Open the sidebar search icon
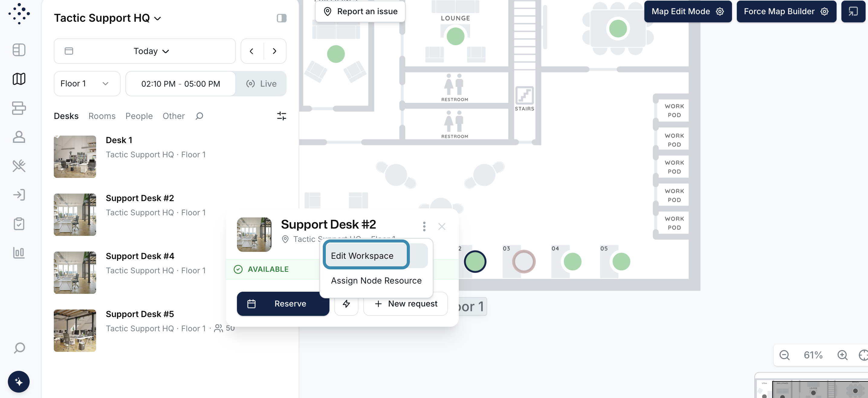Viewport: 868px width, 398px height. pyautogui.click(x=19, y=348)
